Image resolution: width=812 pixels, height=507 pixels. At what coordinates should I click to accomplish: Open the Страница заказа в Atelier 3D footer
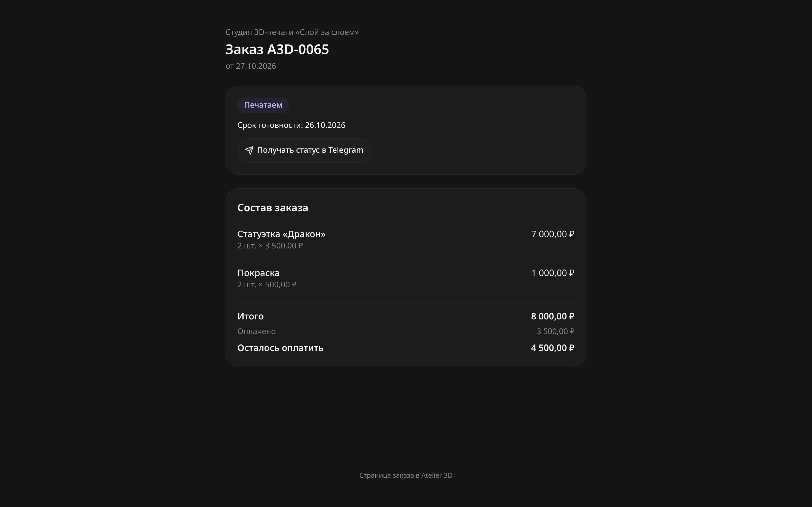406,475
